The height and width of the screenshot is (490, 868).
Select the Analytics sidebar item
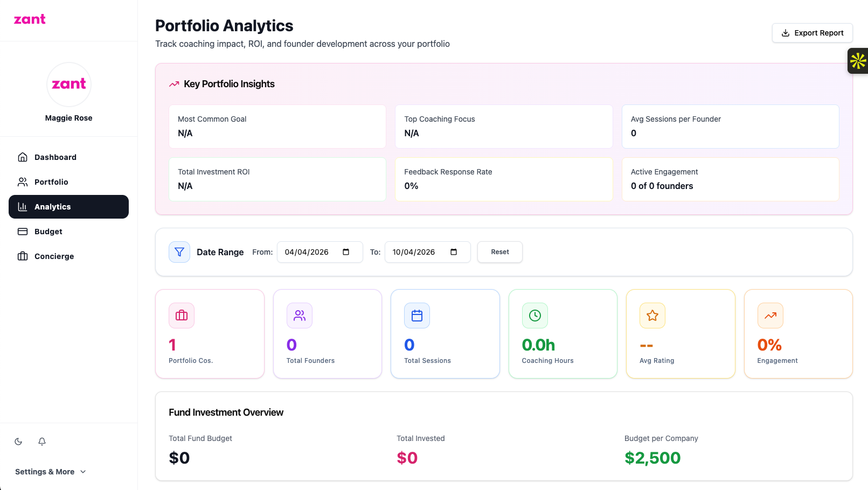tap(68, 207)
